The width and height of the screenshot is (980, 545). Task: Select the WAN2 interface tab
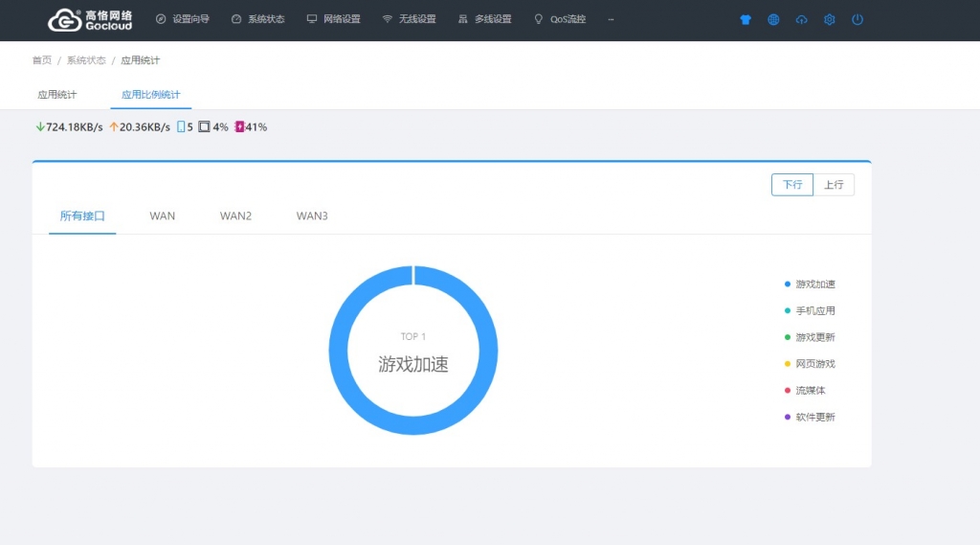click(235, 216)
